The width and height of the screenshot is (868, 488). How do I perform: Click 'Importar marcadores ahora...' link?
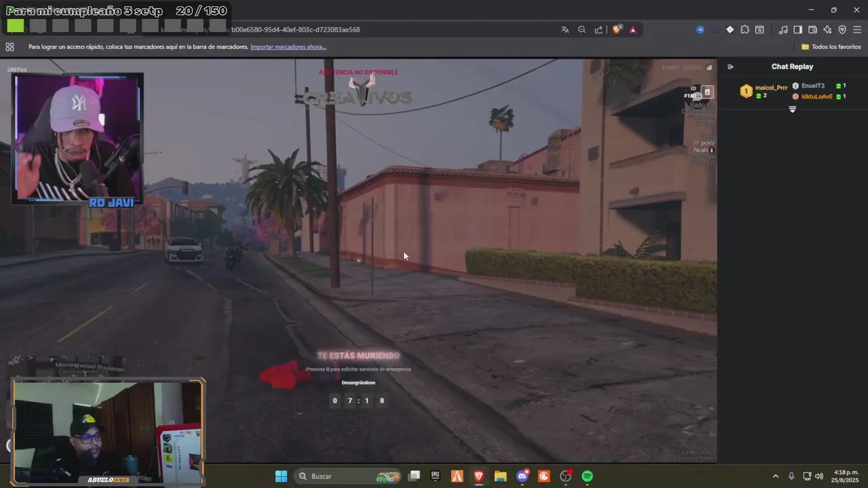pyautogui.click(x=288, y=47)
